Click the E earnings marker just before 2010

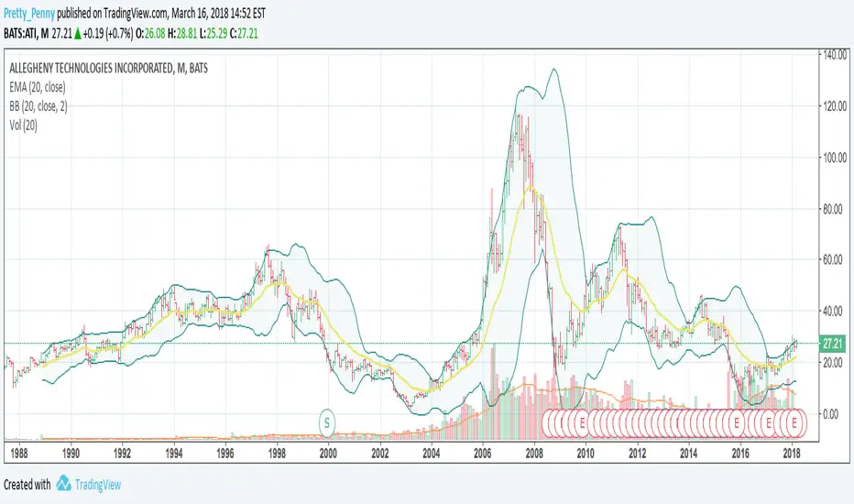(582, 422)
